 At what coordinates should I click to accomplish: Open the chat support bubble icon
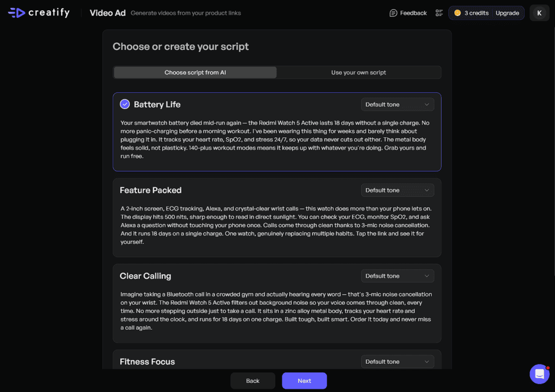click(x=539, y=374)
